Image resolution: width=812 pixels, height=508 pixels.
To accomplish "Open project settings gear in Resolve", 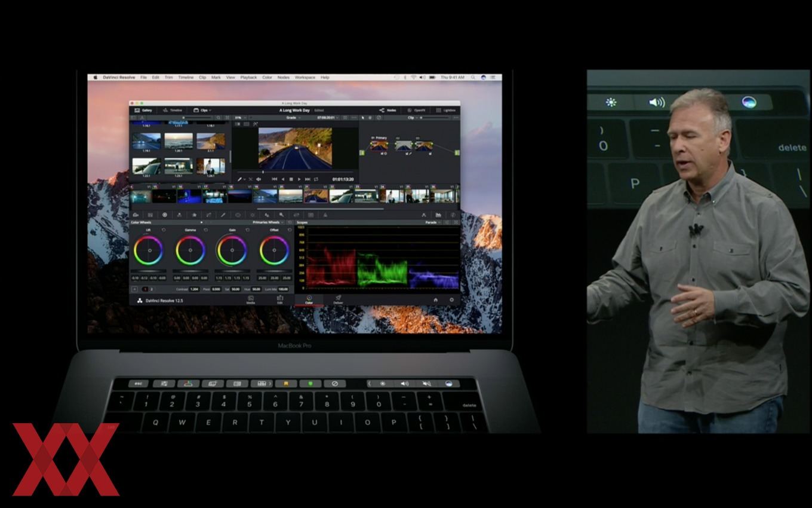I will point(451,299).
